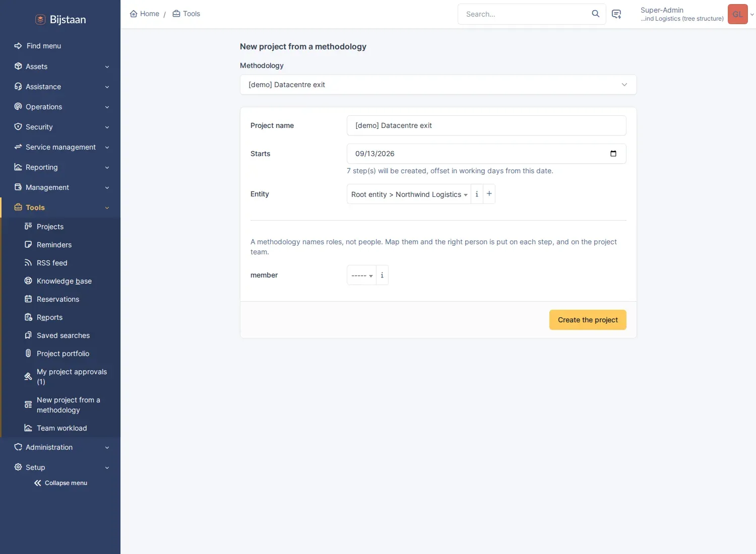Viewport: 756px width, 554px height.
Task: Show info for the Entity field
Action: [477, 194]
